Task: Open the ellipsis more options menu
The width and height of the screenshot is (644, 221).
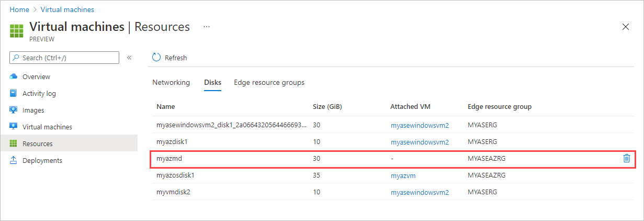Action: pos(207,27)
